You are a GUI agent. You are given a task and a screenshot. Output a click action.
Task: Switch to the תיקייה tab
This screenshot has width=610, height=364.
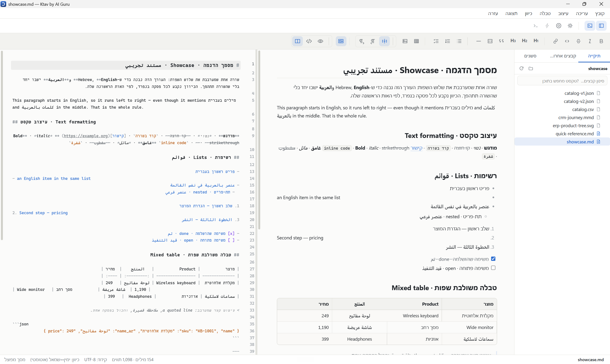(x=594, y=56)
